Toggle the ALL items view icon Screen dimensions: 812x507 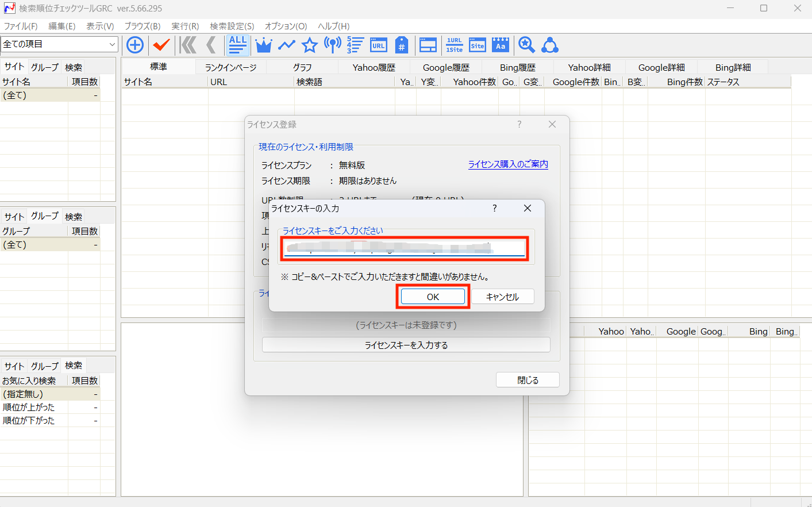237,45
